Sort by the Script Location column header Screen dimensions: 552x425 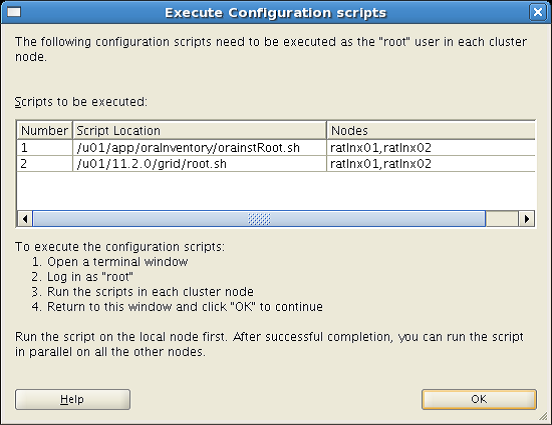pos(200,130)
